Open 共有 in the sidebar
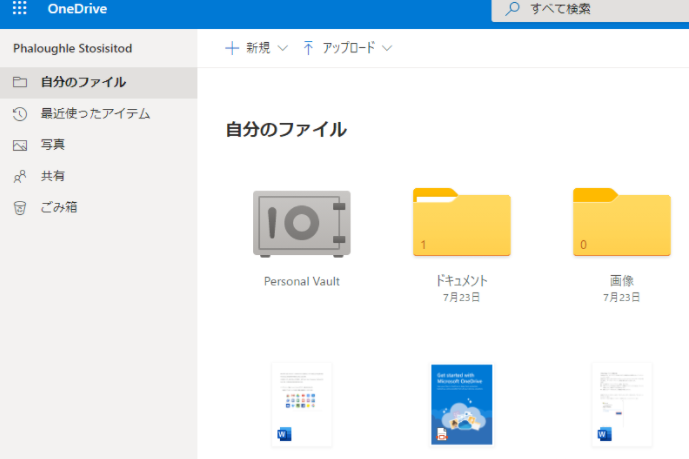The width and height of the screenshot is (689, 459). [98, 176]
